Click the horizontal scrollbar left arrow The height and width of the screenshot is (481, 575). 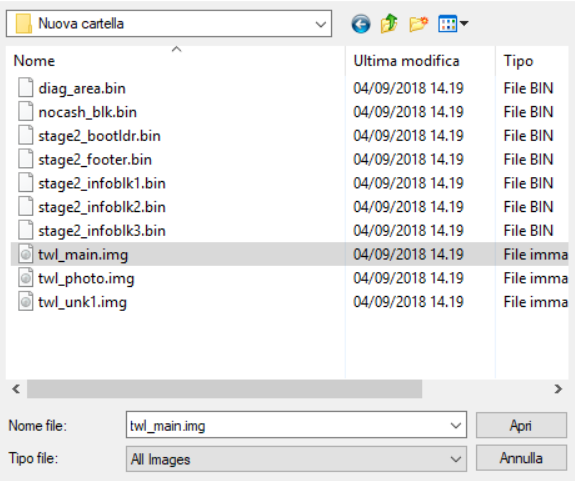coord(16,389)
